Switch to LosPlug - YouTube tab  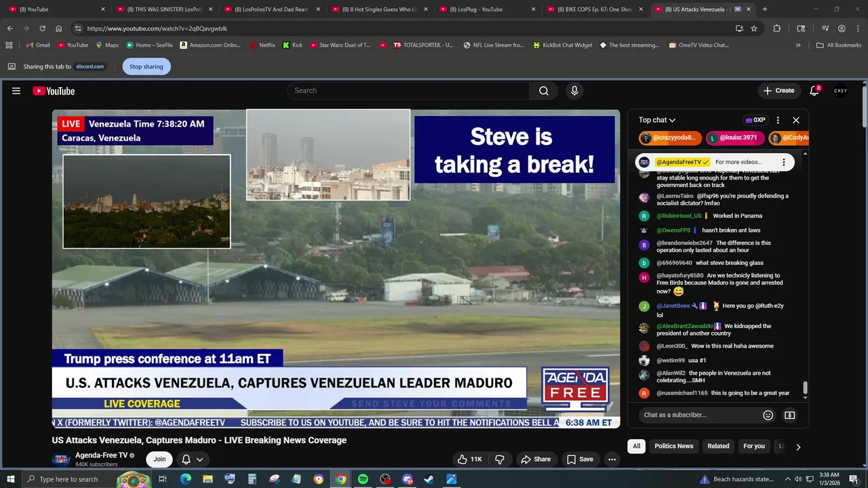(x=488, y=9)
